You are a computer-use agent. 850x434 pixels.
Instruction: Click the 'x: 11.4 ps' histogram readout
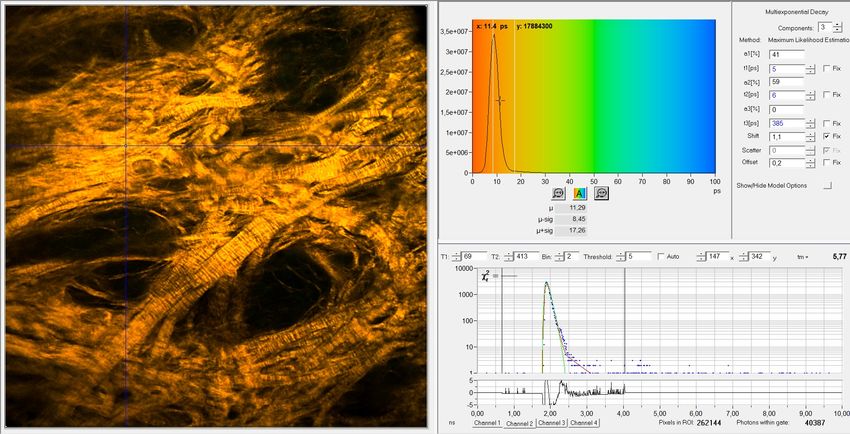[x=492, y=26]
